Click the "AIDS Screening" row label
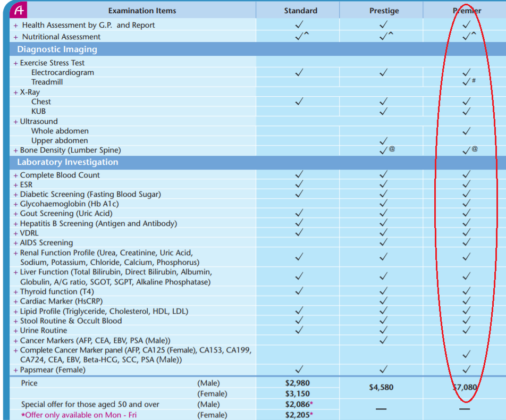Viewport: 506px width, 420px height. 46,243
